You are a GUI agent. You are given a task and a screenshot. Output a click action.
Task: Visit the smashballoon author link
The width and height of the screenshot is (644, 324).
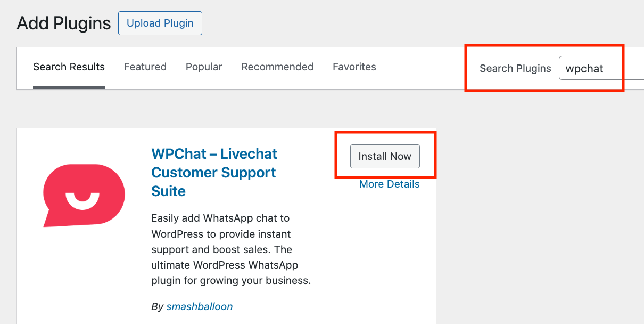coord(199,306)
